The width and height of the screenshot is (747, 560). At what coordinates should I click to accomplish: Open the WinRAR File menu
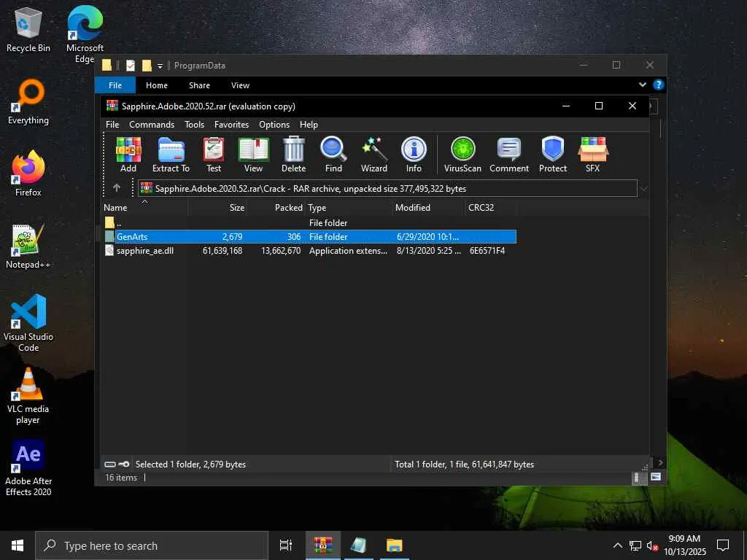click(x=112, y=124)
